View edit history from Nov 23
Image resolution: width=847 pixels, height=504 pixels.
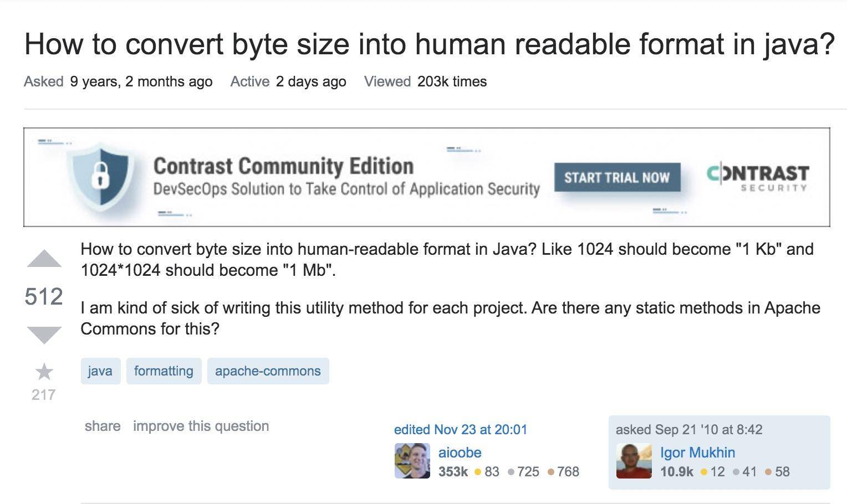click(x=460, y=429)
